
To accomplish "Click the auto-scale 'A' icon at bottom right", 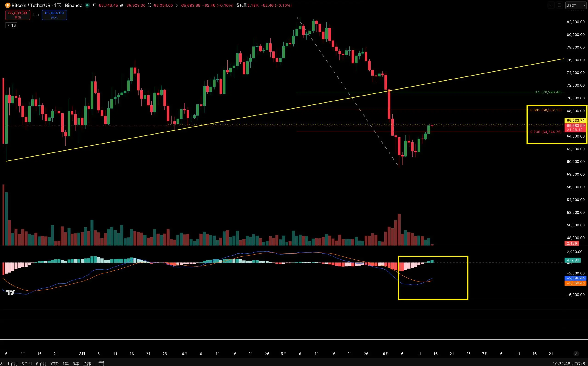I will [x=576, y=354].
